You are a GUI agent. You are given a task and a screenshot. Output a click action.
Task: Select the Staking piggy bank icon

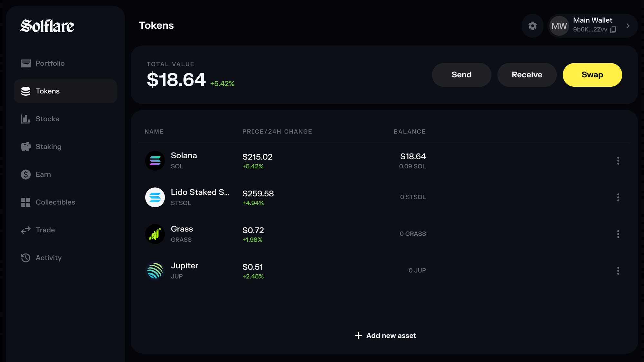click(x=25, y=146)
